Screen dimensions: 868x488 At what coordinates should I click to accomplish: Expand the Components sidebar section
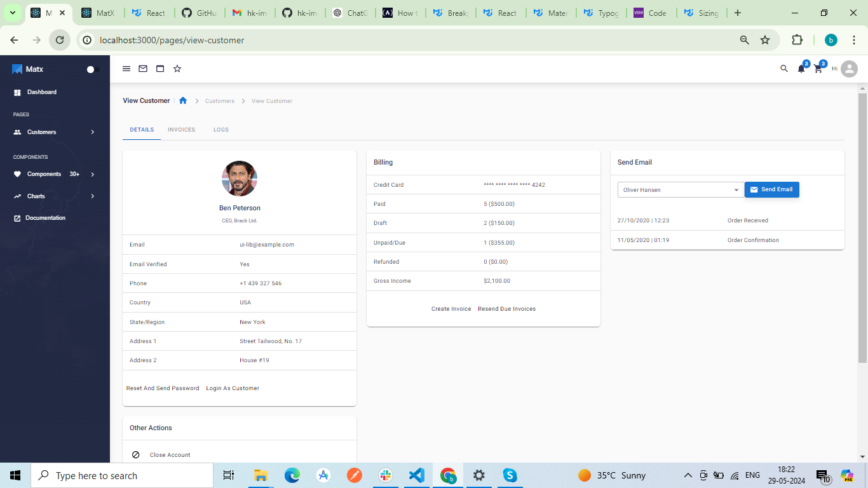click(55, 174)
